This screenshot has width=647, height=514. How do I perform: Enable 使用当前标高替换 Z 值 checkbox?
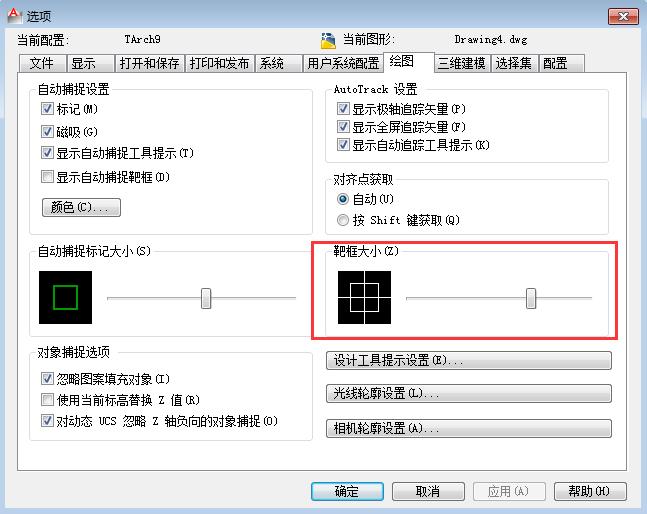click(x=47, y=400)
